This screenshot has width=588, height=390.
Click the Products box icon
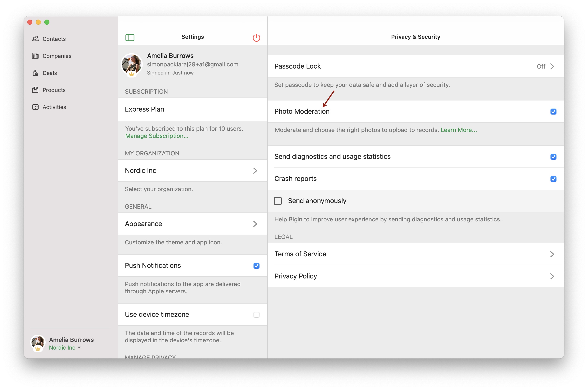coord(35,90)
